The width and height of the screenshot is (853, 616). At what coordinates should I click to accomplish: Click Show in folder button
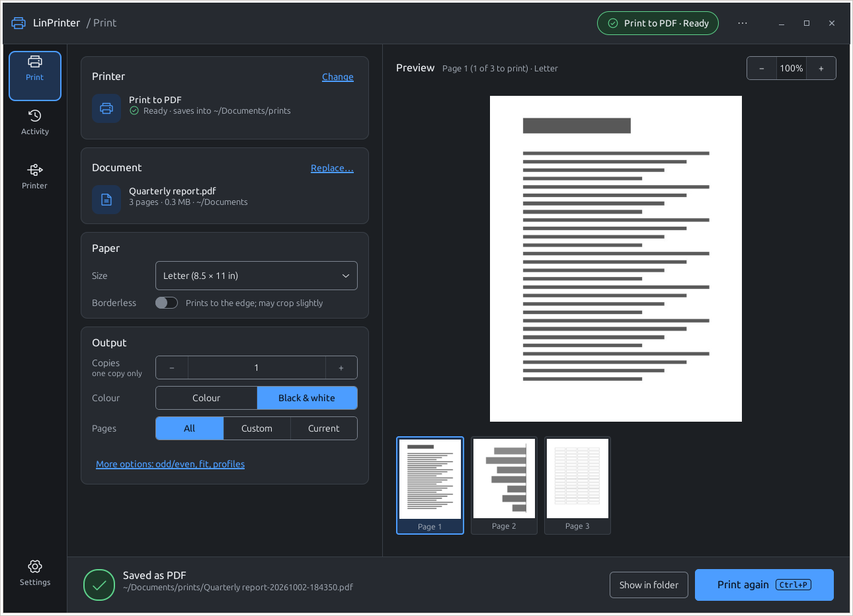[x=649, y=585]
